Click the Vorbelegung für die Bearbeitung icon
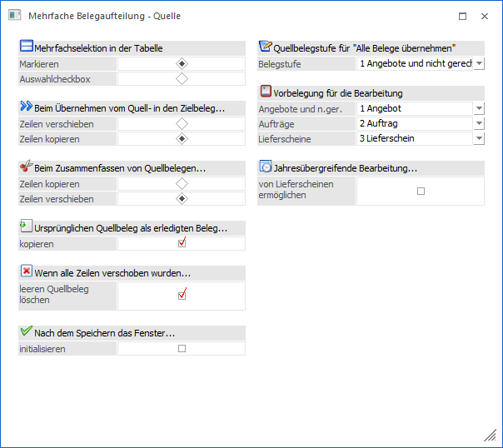Viewport: 503px width, 448px height. point(266,92)
